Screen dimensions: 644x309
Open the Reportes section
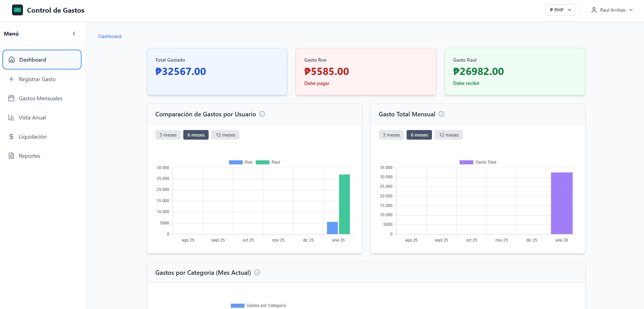[x=42, y=156]
